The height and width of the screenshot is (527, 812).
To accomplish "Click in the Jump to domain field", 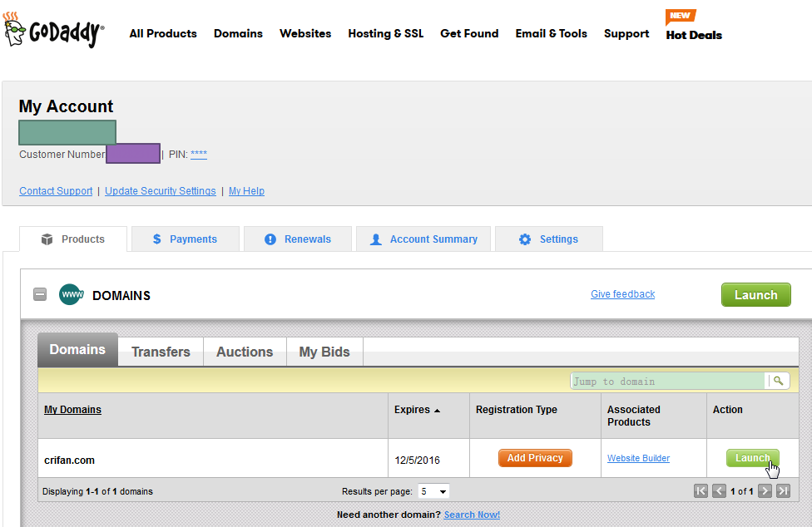I will (x=668, y=382).
